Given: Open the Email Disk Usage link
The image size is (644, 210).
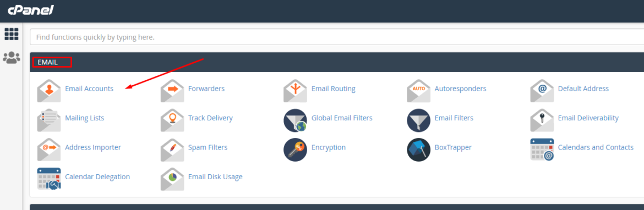Looking at the screenshot, I should (x=215, y=177).
